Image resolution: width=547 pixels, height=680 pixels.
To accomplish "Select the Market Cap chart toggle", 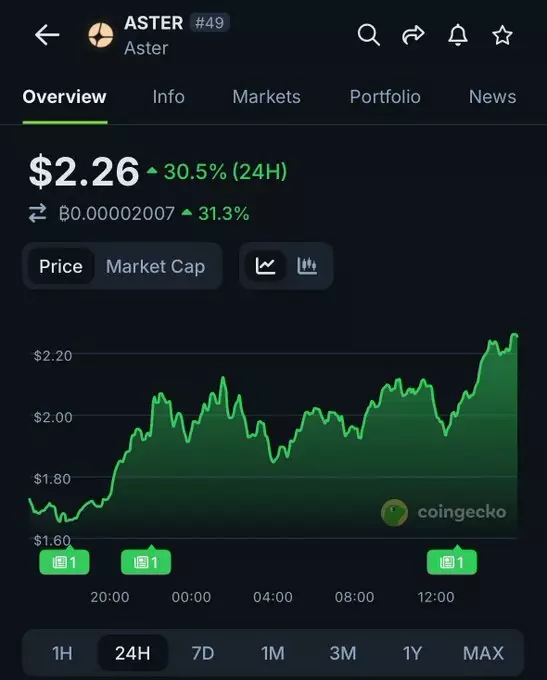I will (x=155, y=266).
